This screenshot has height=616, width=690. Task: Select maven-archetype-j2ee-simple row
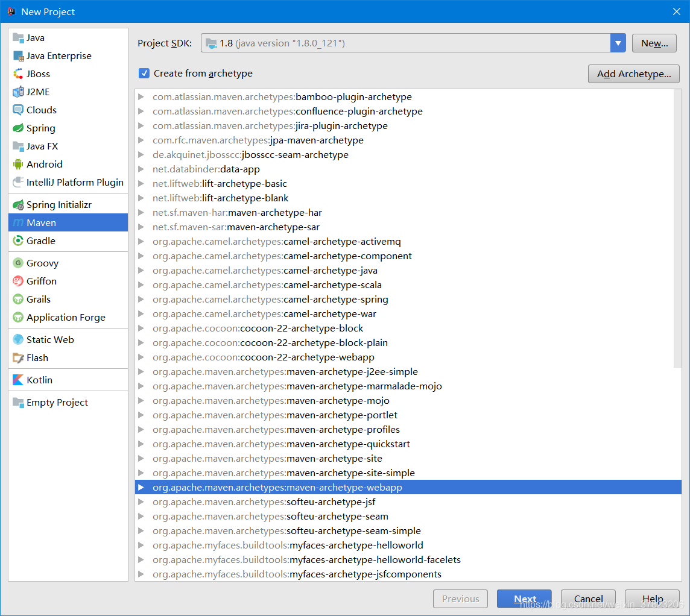408,371
